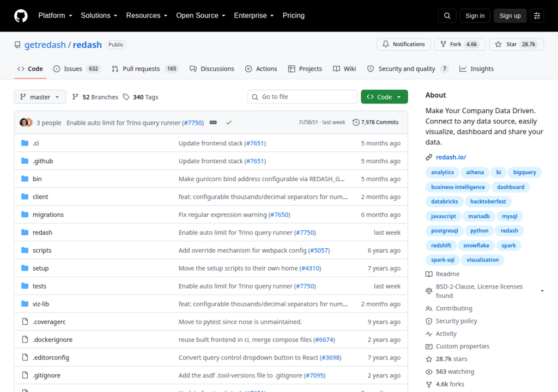This screenshot has width=558, height=392.
Task: Open the Insights tab
Action: [x=476, y=69]
